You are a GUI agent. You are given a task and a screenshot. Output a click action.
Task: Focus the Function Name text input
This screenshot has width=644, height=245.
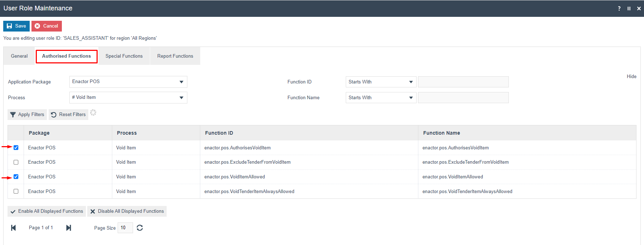click(x=463, y=97)
